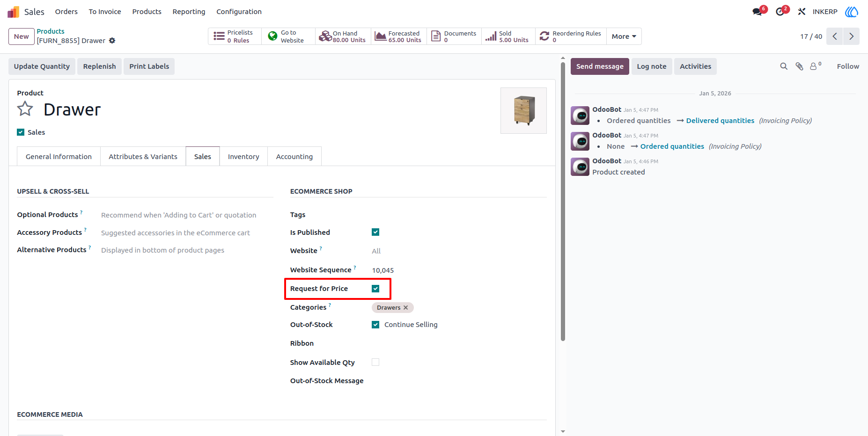
Task: Click the Odoo user avatar icon
Action: (x=852, y=12)
